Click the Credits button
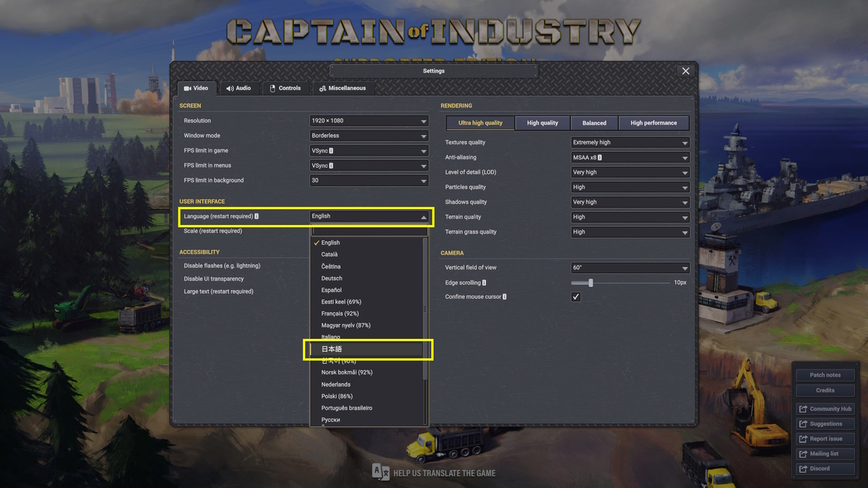The width and height of the screenshot is (868, 488). coord(825,390)
